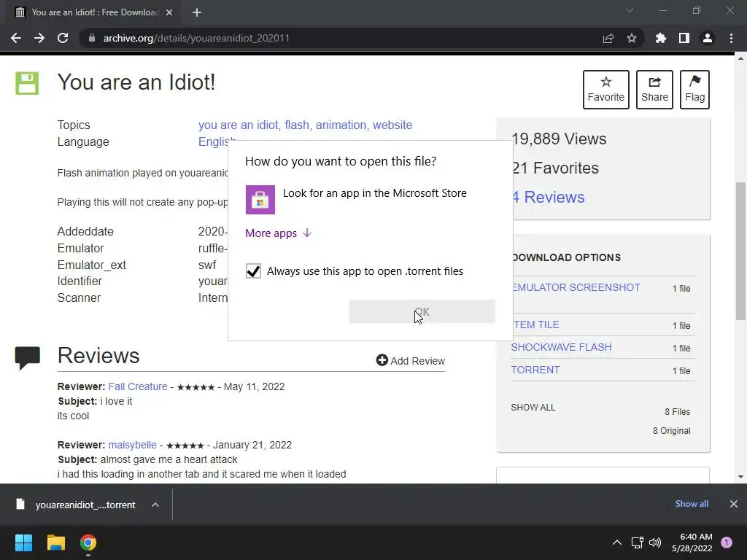Click Add Review link
This screenshot has width=747, height=560.
(x=411, y=360)
